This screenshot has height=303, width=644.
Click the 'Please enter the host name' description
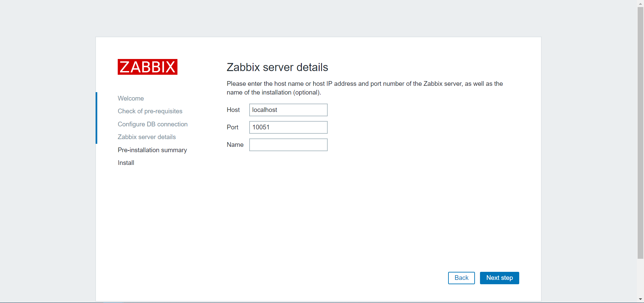click(x=365, y=88)
